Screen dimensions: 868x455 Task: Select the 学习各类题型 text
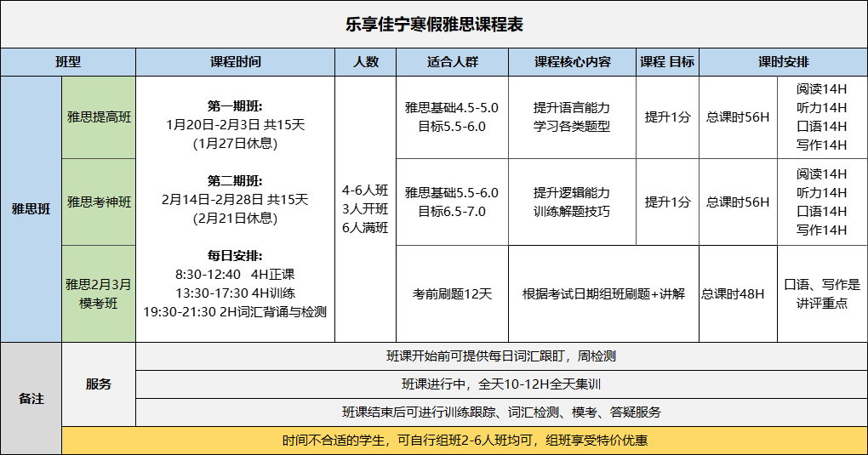(x=572, y=127)
